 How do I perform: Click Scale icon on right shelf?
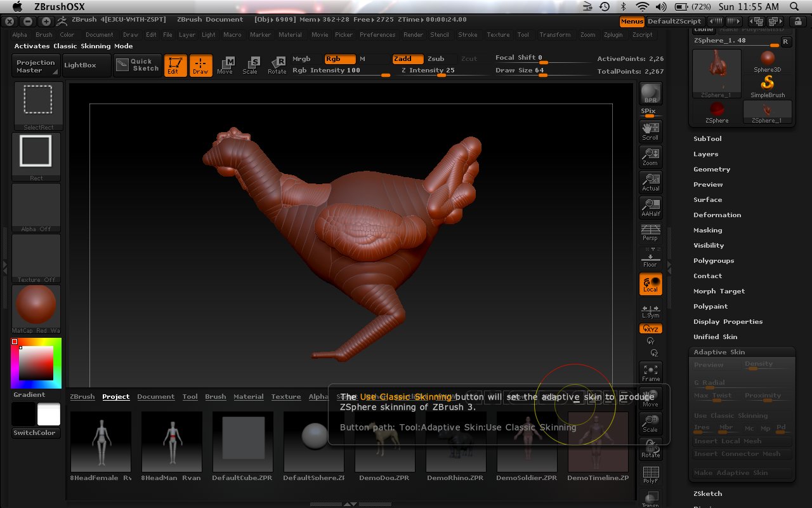[x=651, y=423]
